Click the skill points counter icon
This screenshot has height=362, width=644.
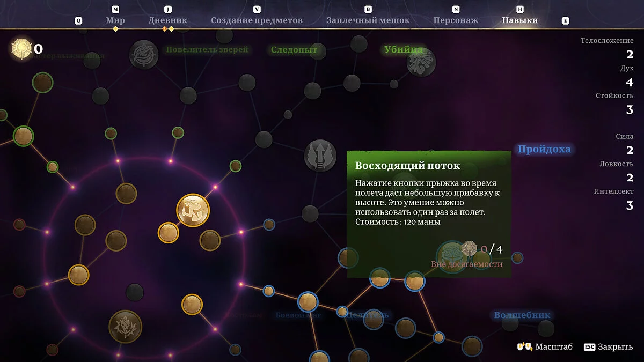tap(22, 48)
